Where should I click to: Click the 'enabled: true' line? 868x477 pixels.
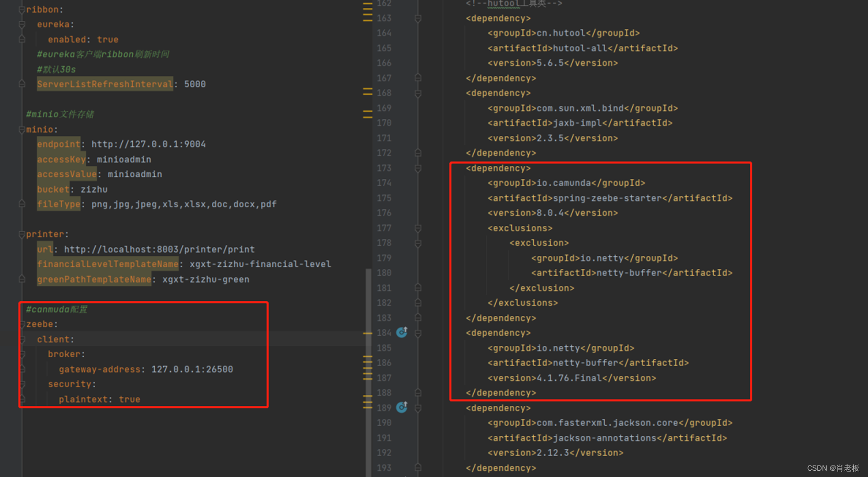(83, 39)
